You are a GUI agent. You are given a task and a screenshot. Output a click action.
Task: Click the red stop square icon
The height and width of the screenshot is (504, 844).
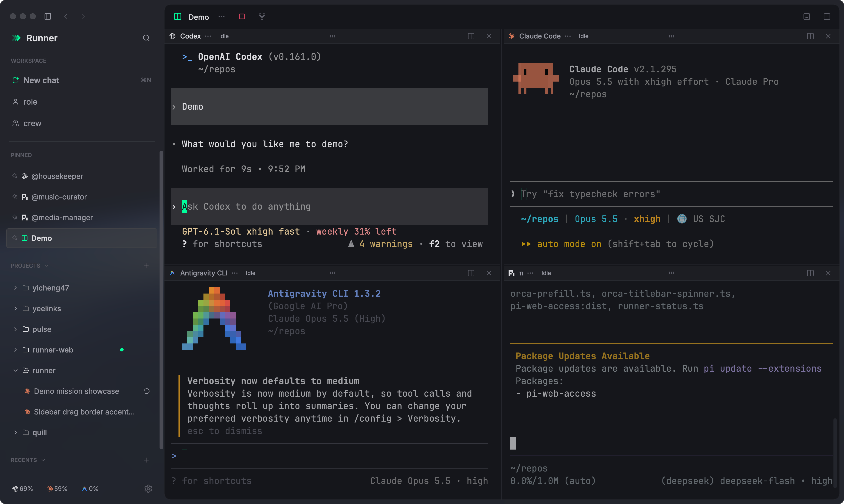[242, 17]
